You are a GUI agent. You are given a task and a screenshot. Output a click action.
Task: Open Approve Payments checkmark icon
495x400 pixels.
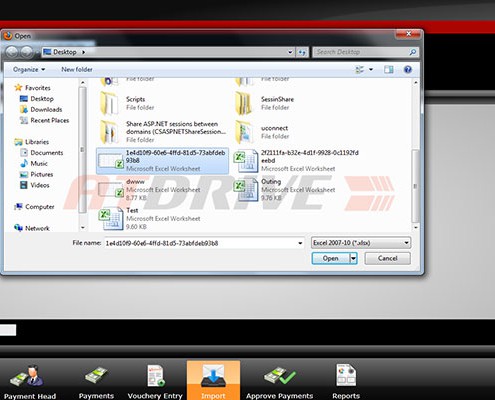coord(280,376)
